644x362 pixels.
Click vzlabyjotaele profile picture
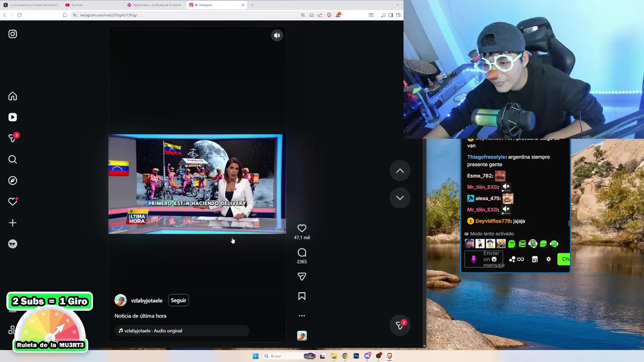coord(121,300)
